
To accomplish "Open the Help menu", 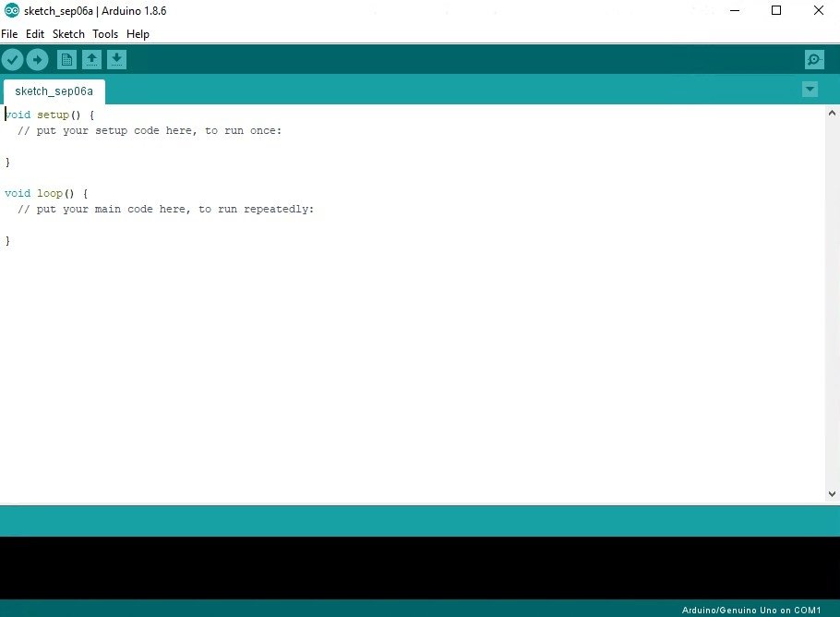I will (x=138, y=34).
